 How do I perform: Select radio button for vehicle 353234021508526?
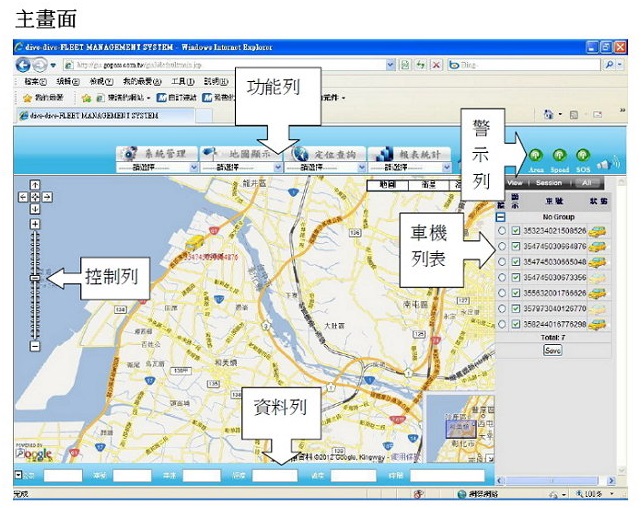click(502, 231)
